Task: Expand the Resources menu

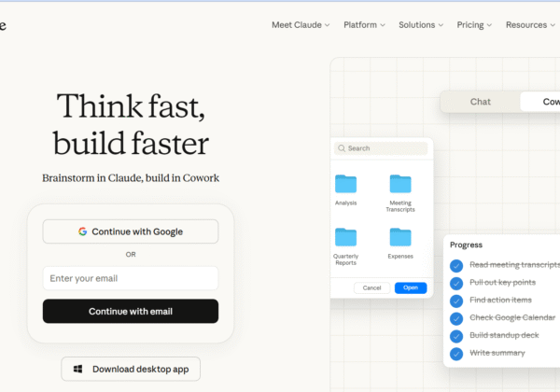Action: coord(530,25)
